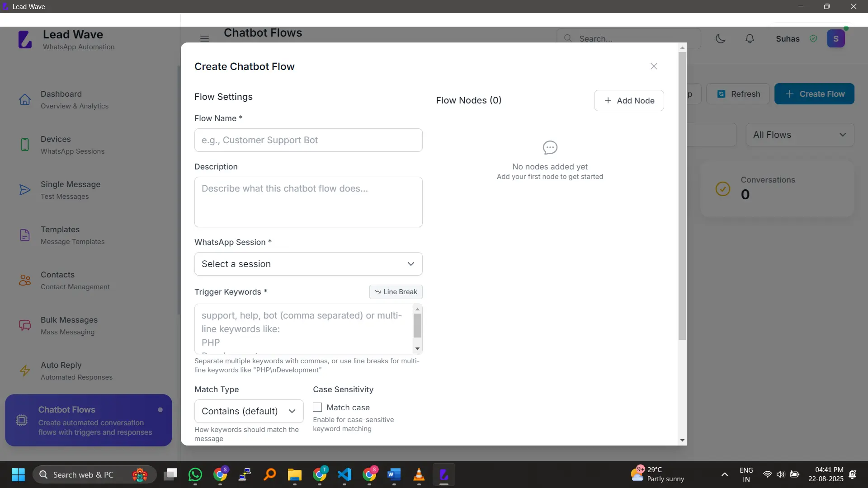Click the dialog scrollbar down arrow
868x488 pixels.
pyautogui.click(x=682, y=440)
